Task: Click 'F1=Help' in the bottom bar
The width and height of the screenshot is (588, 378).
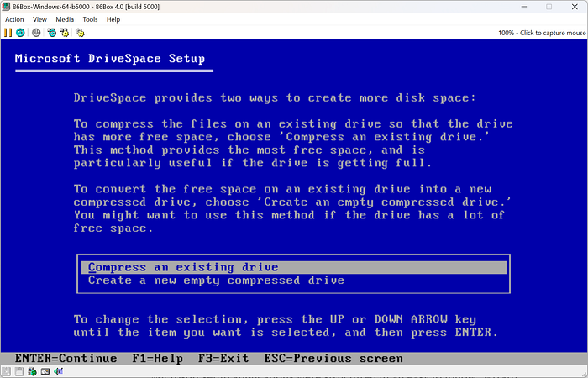Action: click(158, 359)
